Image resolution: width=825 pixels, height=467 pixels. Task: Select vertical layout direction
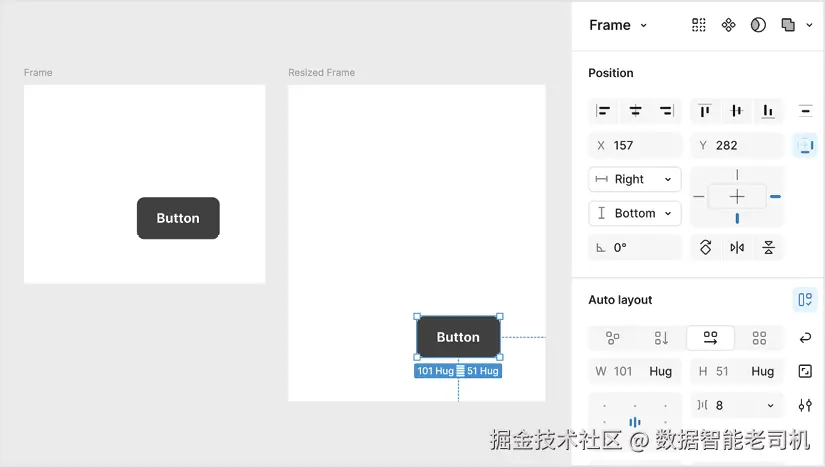coord(661,338)
